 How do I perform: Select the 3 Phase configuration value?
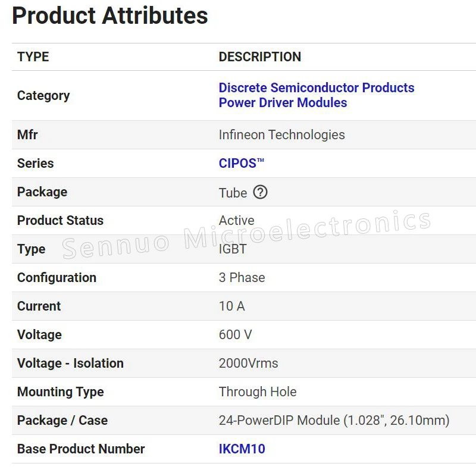tap(242, 277)
